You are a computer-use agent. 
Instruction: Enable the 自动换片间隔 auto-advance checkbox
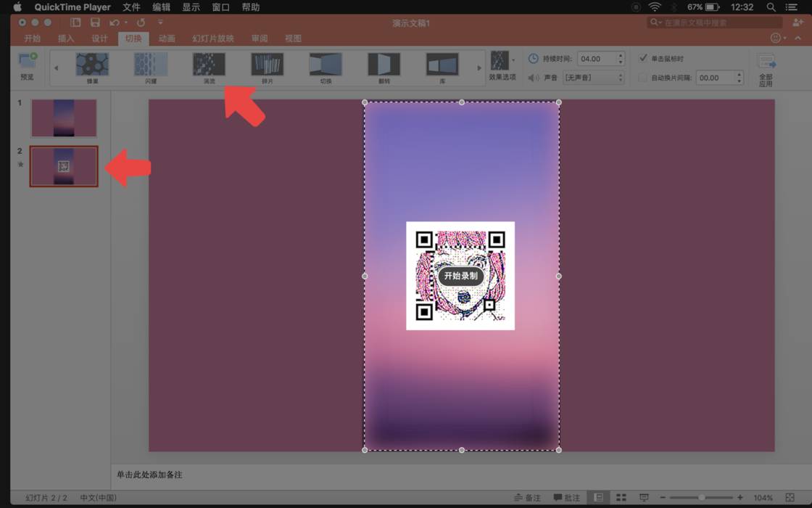click(x=643, y=78)
